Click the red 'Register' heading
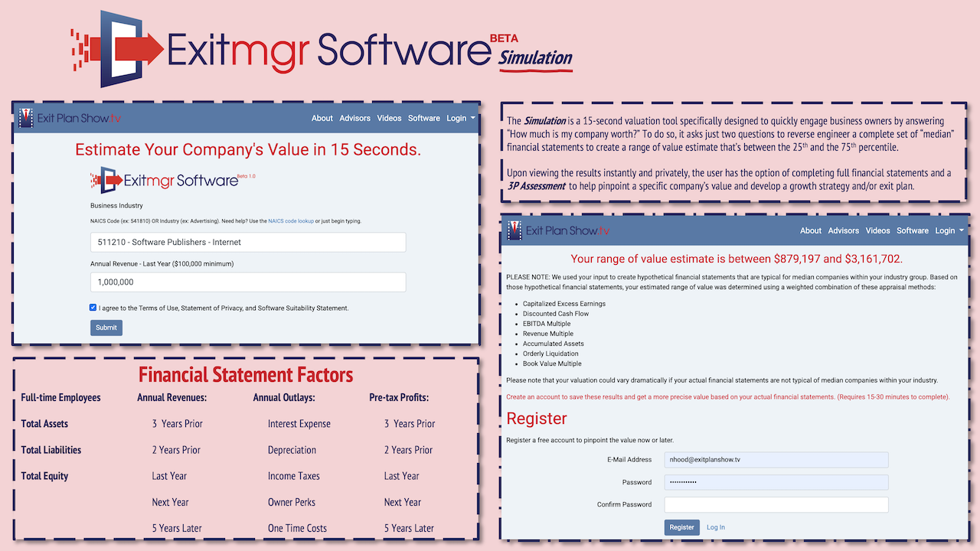 537,419
